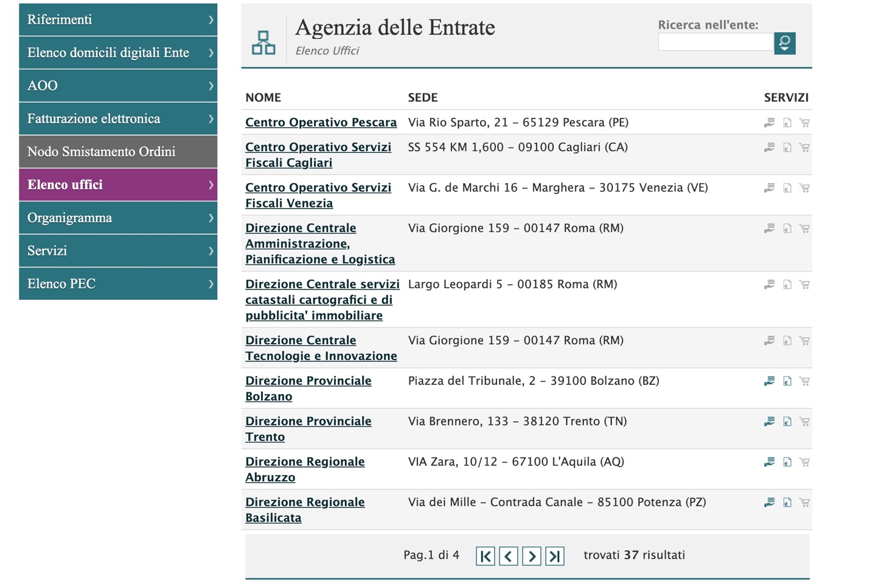Click address 'Via Rio Sparto, 21 – 65129 Pescara (PE)'

coord(518,122)
